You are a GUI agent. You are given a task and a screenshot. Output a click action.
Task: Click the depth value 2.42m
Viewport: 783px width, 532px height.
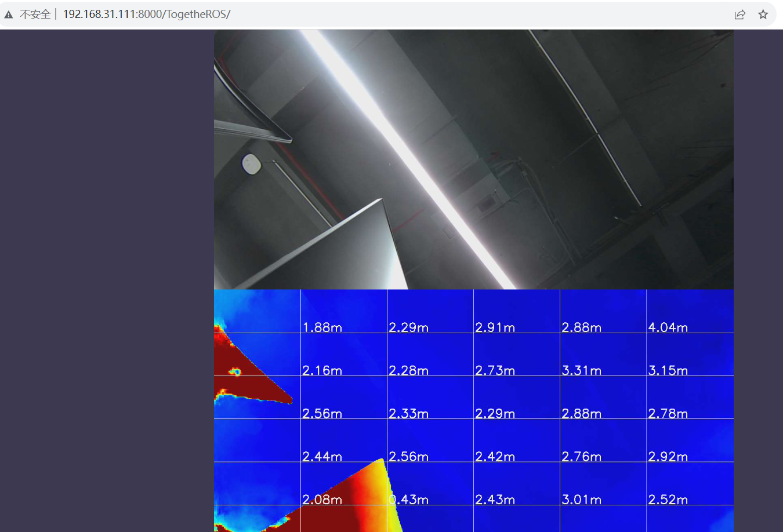point(495,457)
